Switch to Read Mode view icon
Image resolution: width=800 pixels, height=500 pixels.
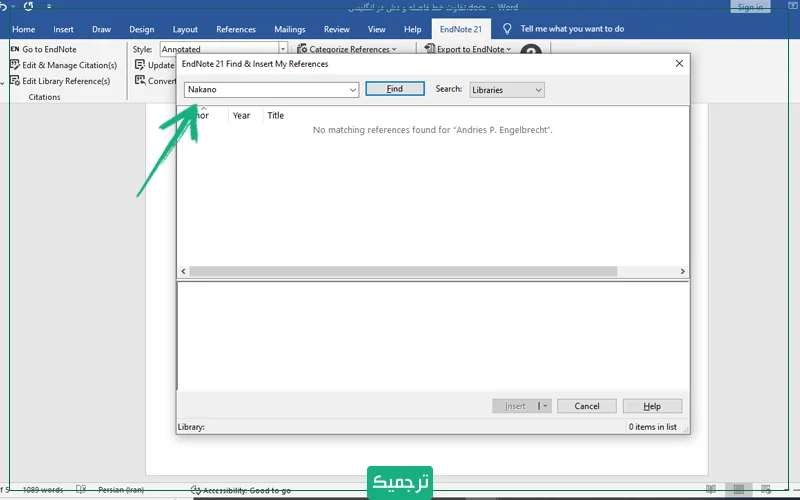pyautogui.click(x=711, y=490)
